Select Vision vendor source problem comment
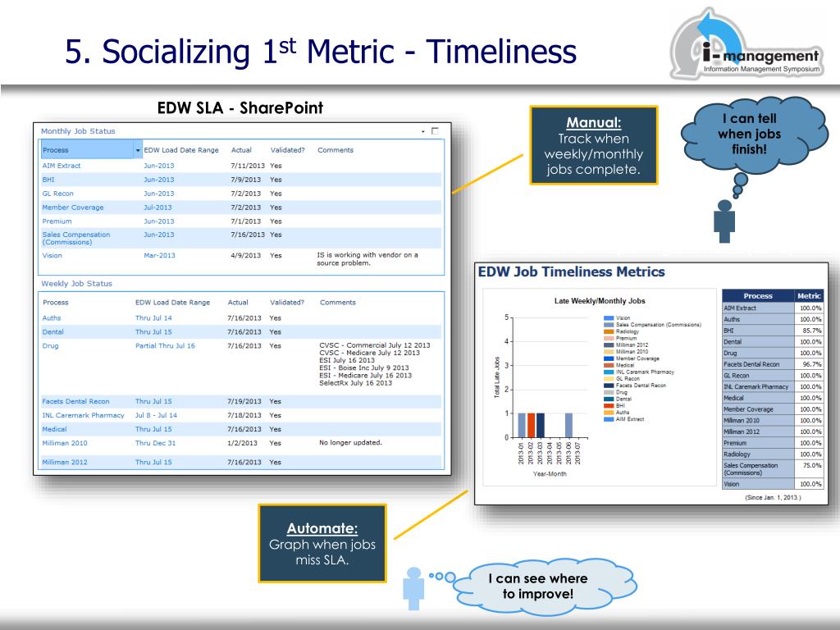 367,259
